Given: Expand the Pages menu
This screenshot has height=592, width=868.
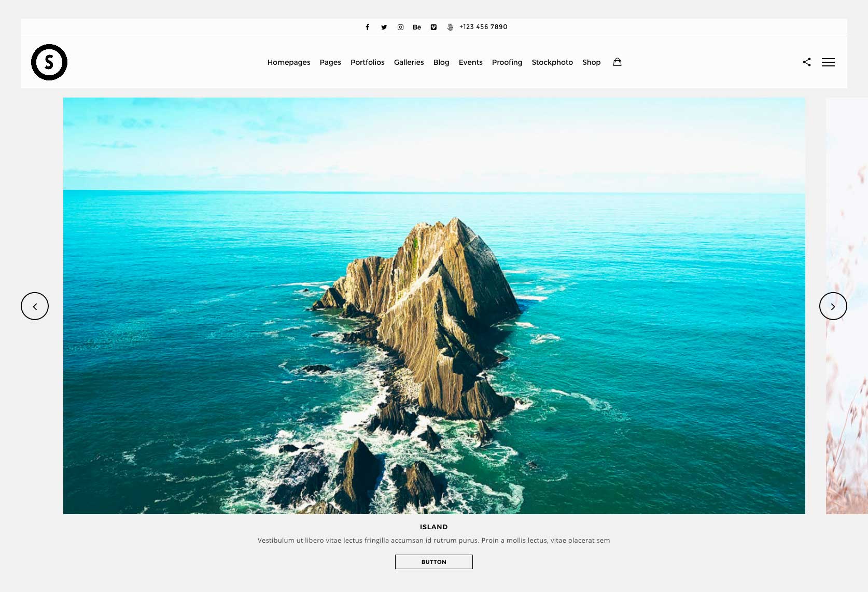Looking at the screenshot, I should (x=330, y=62).
